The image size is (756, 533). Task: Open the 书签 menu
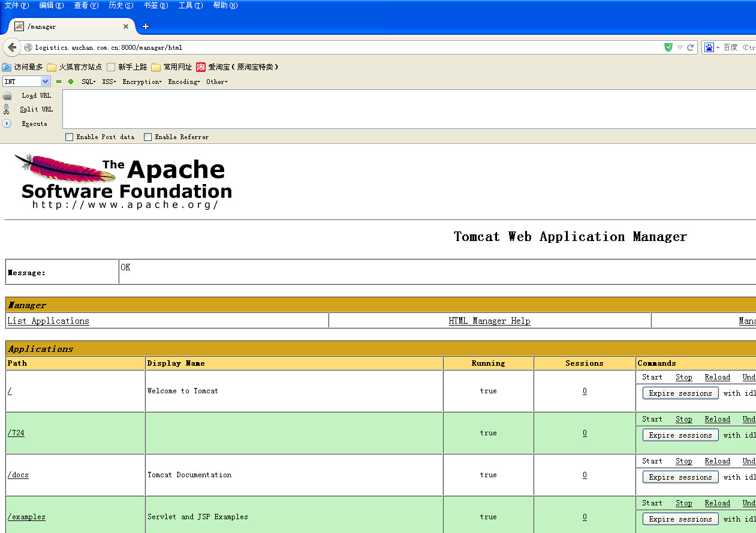pyautogui.click(x=156, y=5)
